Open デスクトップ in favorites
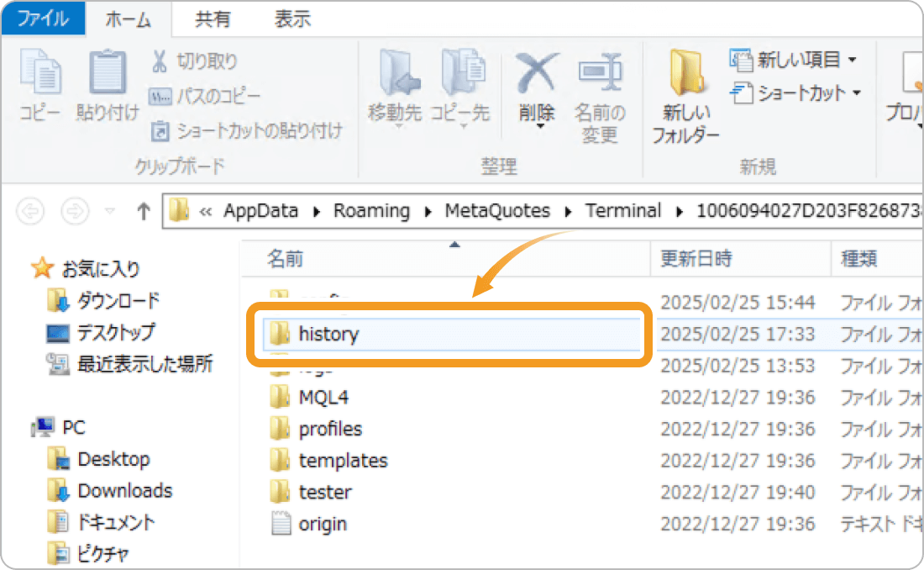Viewport: 924px width, 570px height. pyautogui.click(x=102, y=332)
